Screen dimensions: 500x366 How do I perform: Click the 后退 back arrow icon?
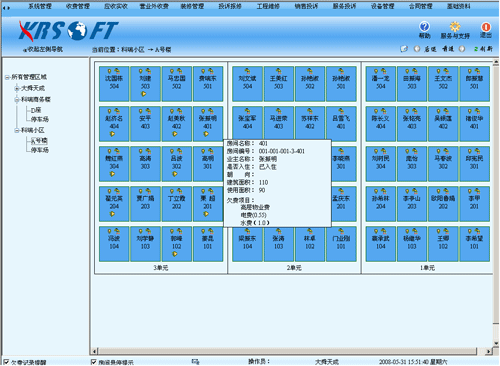pos(417,49)
